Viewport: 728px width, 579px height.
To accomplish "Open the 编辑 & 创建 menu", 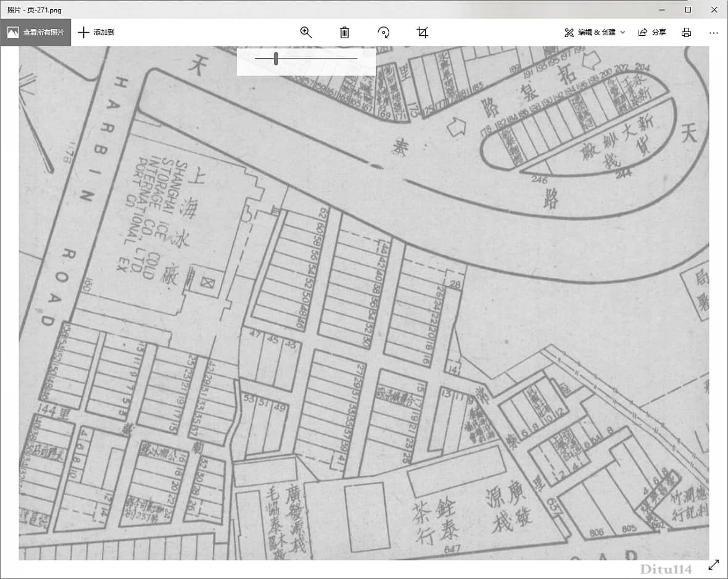I will pyautogui.click(x=590, y=32).
